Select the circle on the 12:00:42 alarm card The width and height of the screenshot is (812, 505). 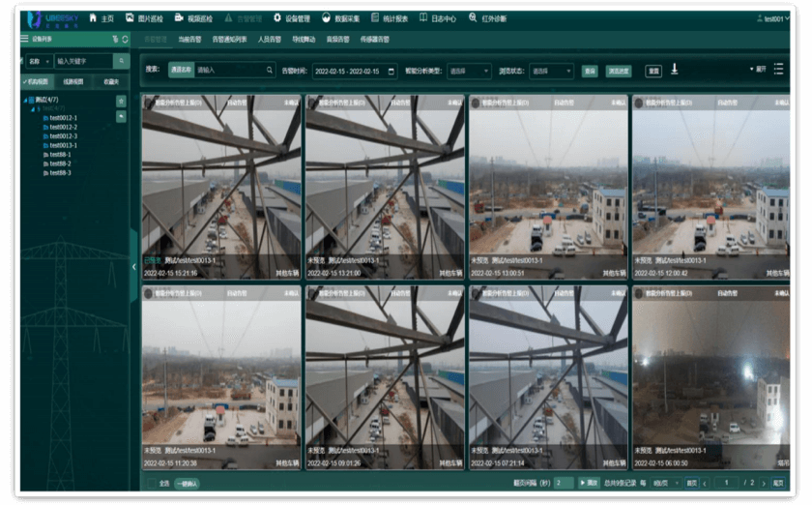point(639,104)
